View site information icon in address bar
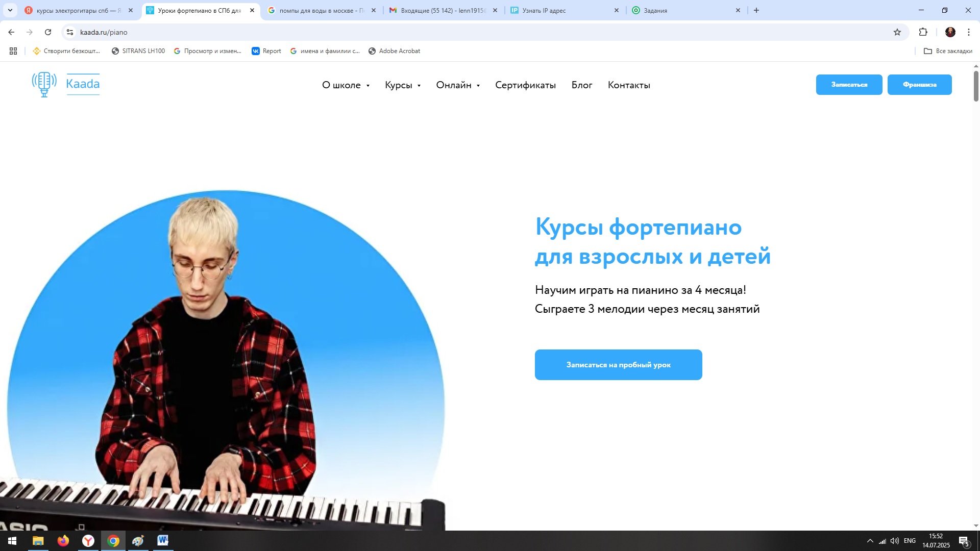The height and width of the screenshot is (551, 980). [70, 32]
